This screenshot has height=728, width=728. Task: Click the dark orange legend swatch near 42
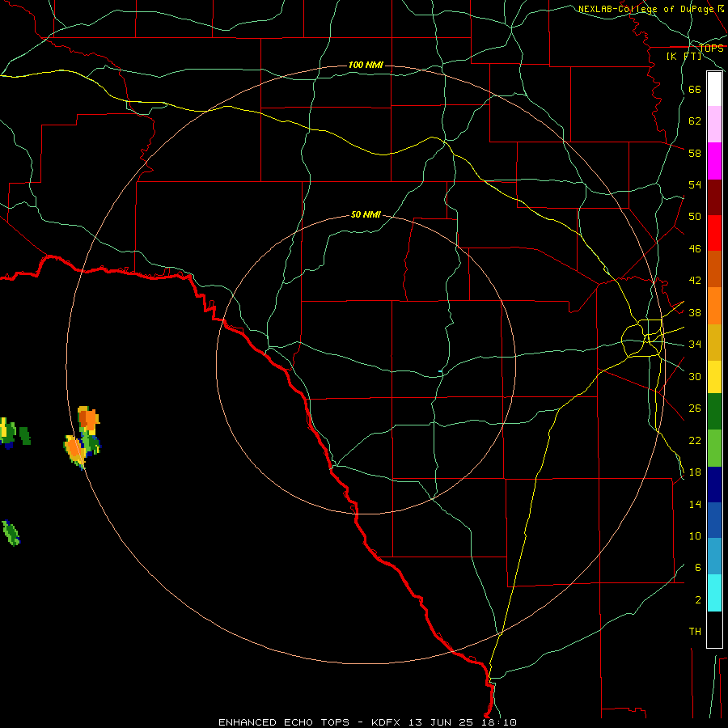coord(714,269)
